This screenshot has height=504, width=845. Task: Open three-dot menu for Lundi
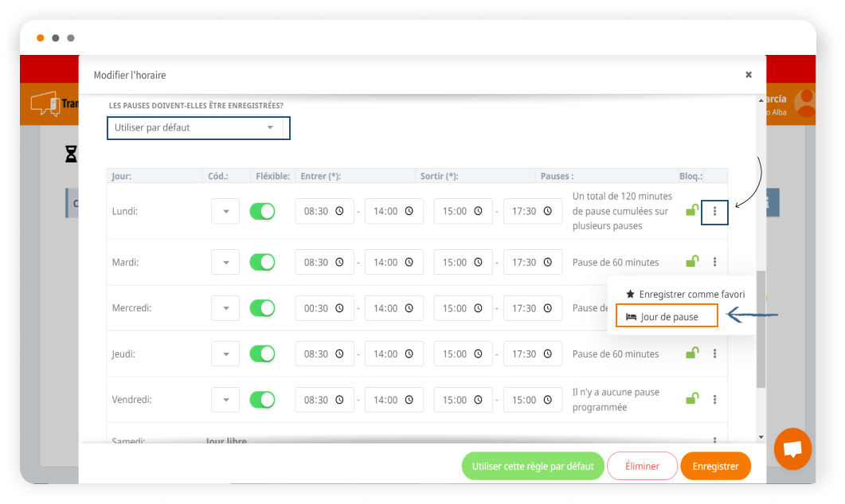(715, 212)
